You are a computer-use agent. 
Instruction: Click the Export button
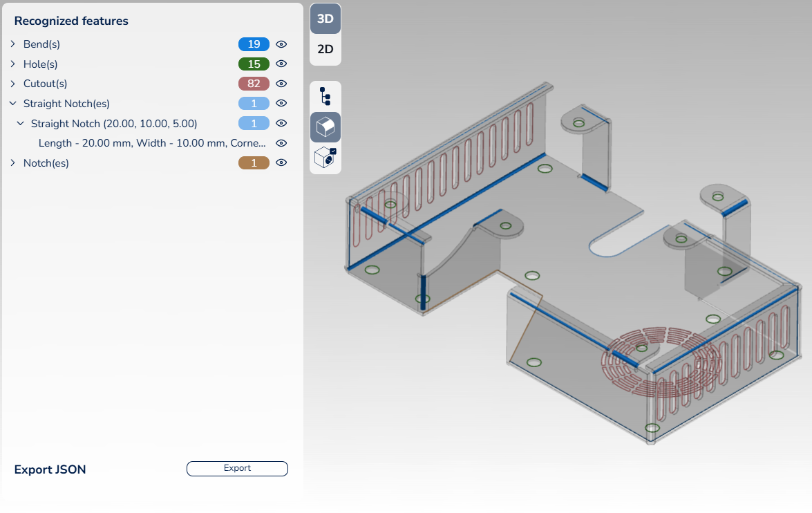(237, 469)
